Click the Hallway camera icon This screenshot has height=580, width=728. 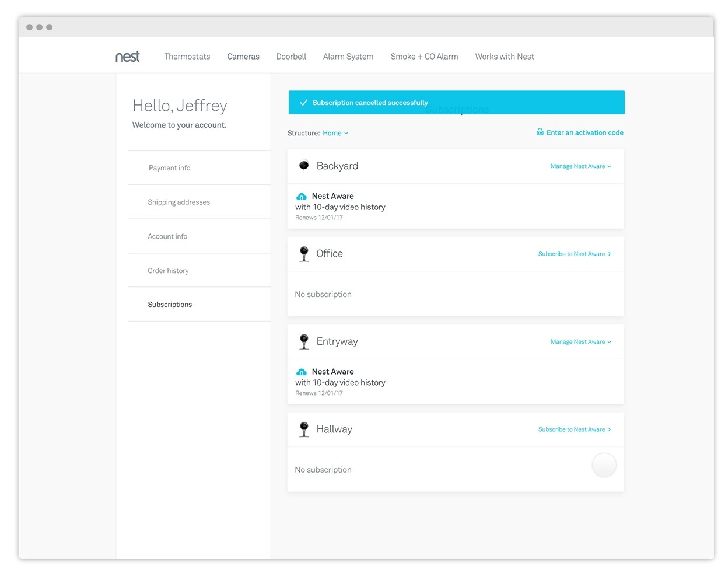tap(304, 429)
